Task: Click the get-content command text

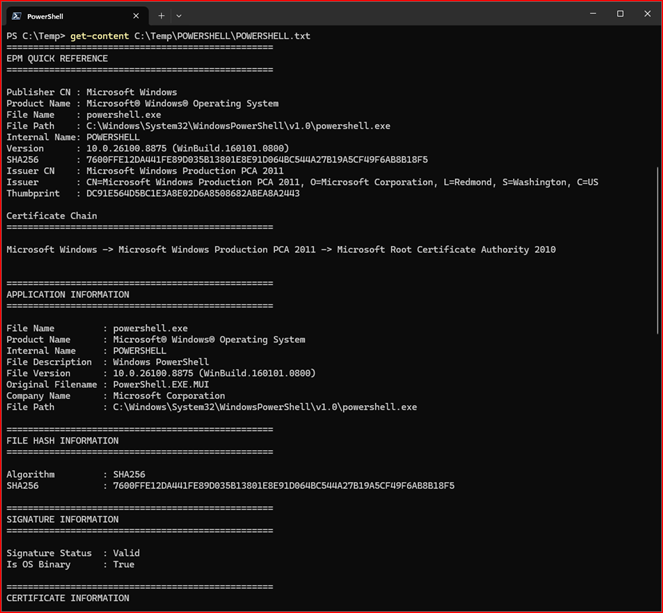Action: [x=99, y=36]
